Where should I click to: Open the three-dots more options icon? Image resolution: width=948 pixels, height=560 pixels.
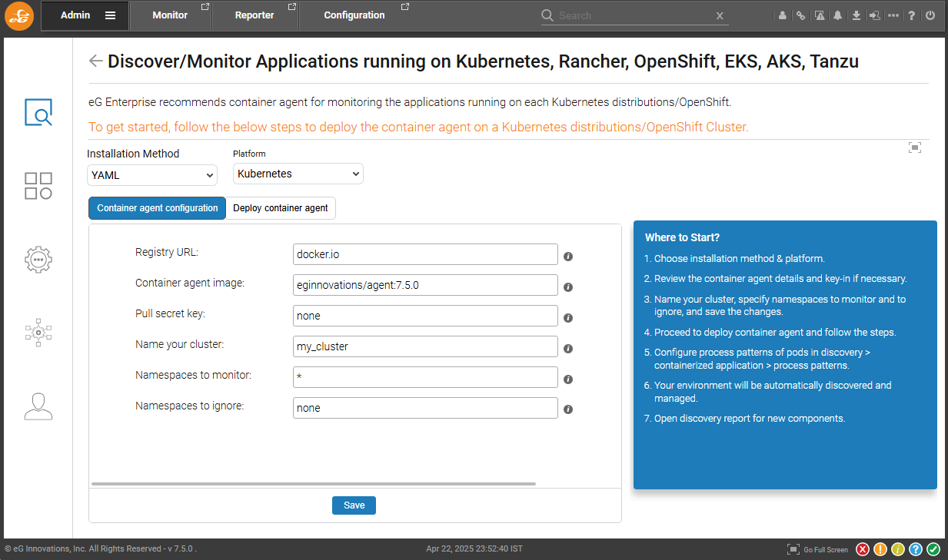pyautogui.click(x=893, y=15)
